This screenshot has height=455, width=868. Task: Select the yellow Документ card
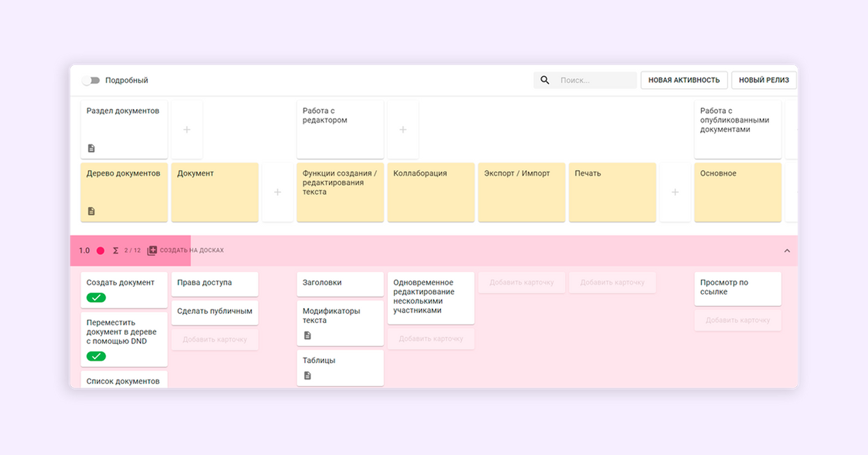pyautogui.click(x=215, y=192)
